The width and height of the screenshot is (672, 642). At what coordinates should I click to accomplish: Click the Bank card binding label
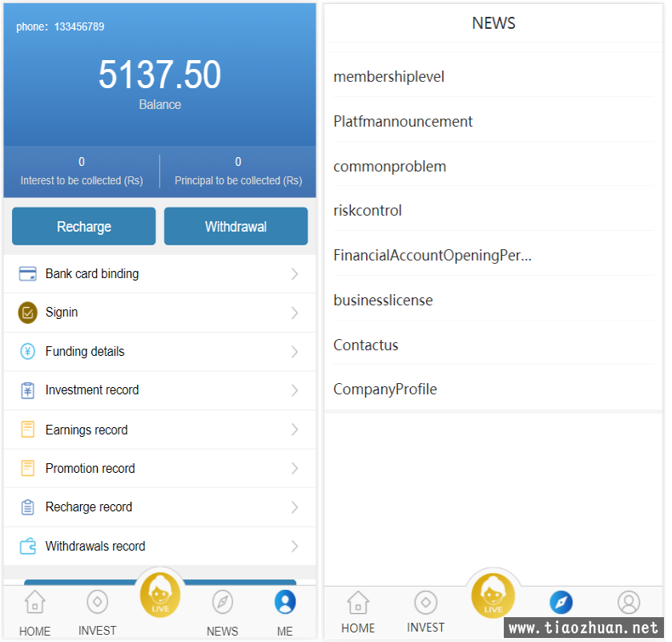(92, 273)
